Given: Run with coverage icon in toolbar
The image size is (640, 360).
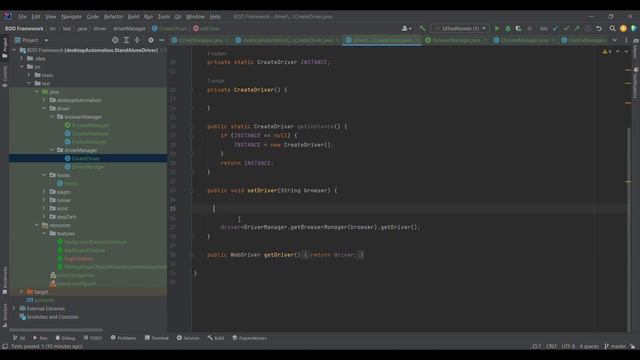Looking at the screenshot, I should pyautogui.click(x=518, y=29).
